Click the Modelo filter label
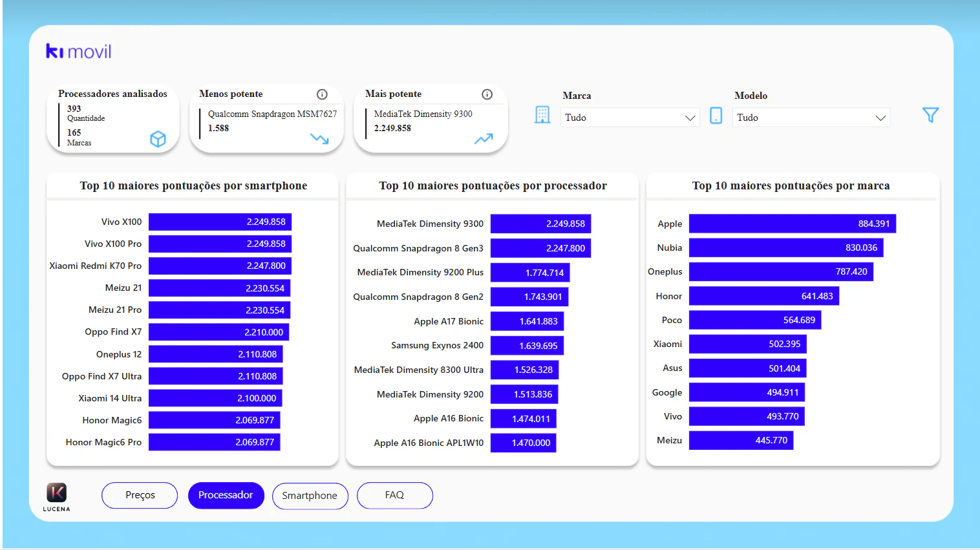 751,96
